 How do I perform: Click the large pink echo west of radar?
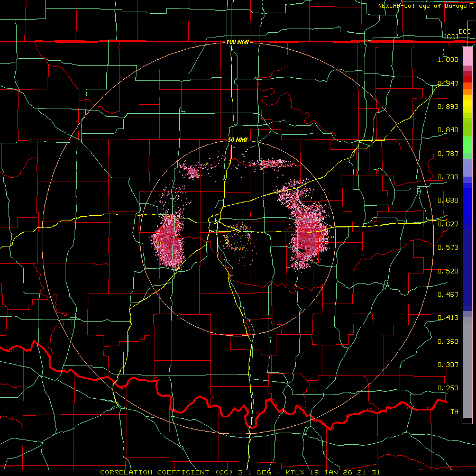(x=168, y=241)
